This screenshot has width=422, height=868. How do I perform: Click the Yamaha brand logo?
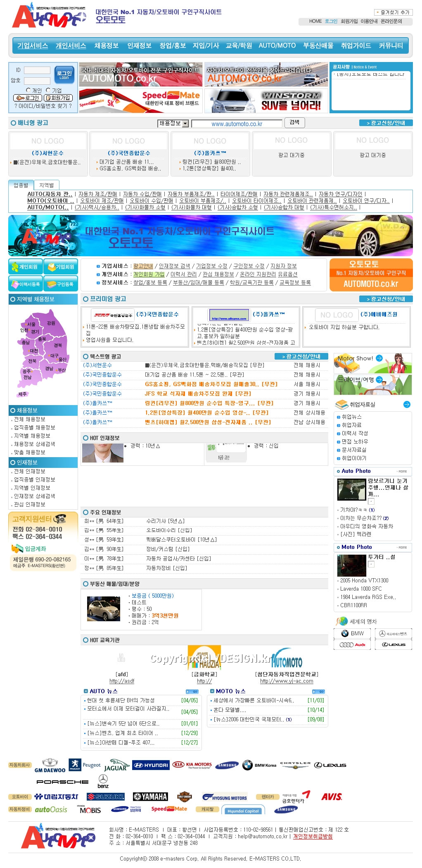(150, 796)
